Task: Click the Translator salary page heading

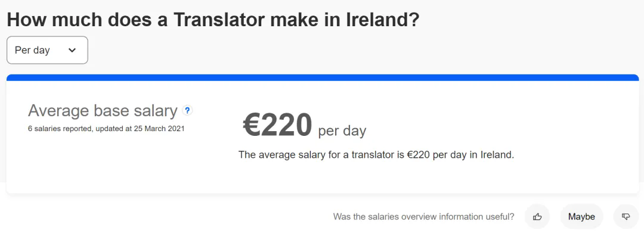Action: point(213,20)
